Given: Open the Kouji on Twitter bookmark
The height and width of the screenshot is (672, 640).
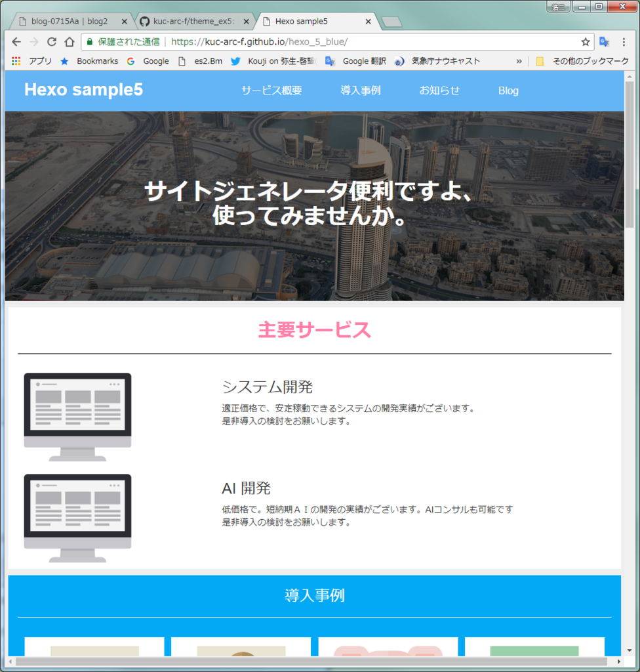Looking at the screenshot, I should point(273,61).
